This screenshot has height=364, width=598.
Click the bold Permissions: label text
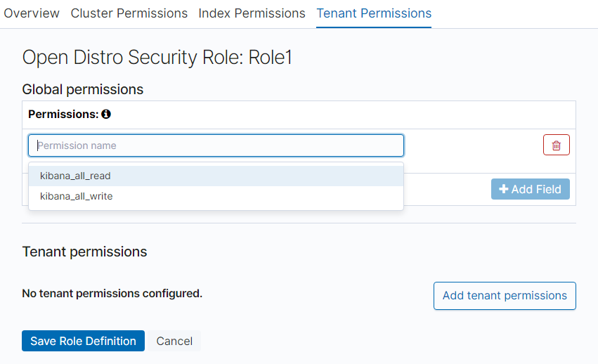pos(63,114)
